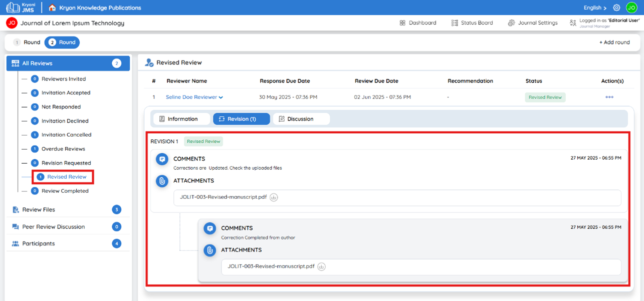Screen dimensions: 644x301
Task: Open actions menu for Seline Doe Reviewer
Action: (x=609, y=97)
